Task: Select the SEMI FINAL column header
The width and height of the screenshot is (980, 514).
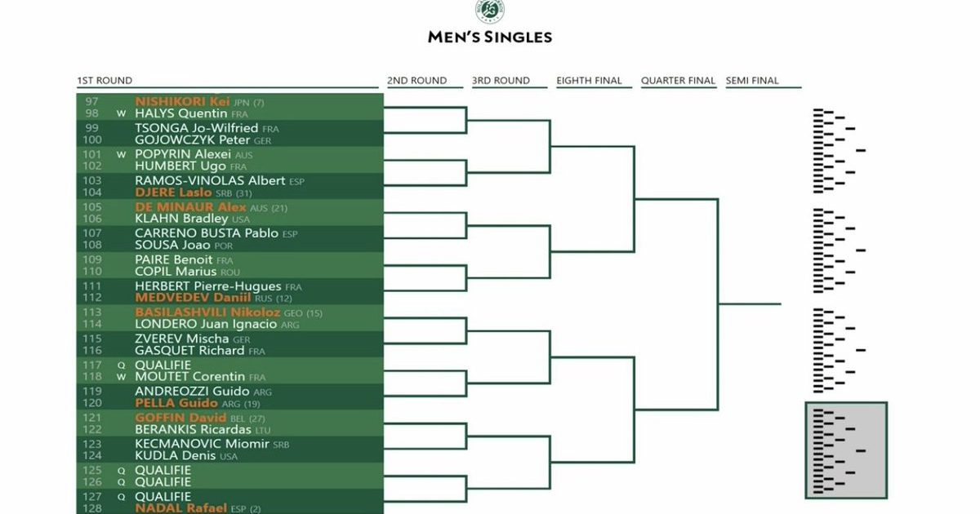Action: pyautogui.click(x=752, y=81)
